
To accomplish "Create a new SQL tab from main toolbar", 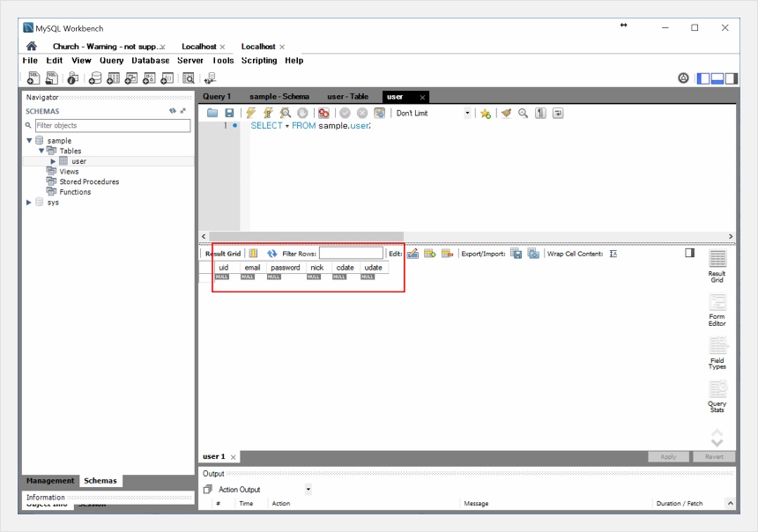I will click(x=33, y=78).
